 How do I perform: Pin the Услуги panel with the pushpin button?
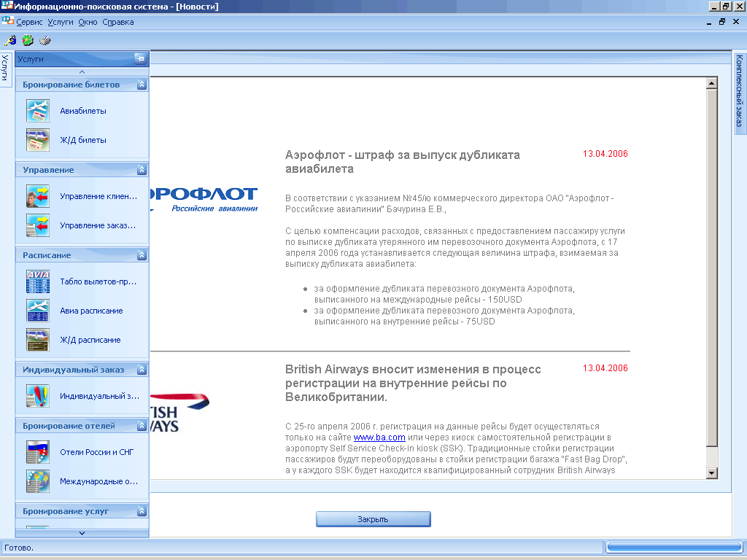[141, 58]
